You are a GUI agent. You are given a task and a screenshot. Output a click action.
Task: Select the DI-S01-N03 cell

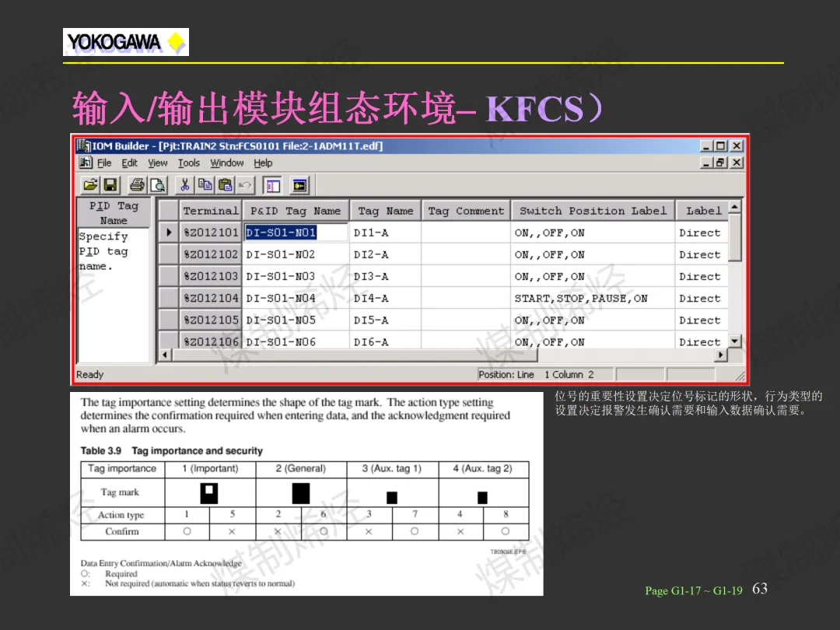[x=296, y=276]
